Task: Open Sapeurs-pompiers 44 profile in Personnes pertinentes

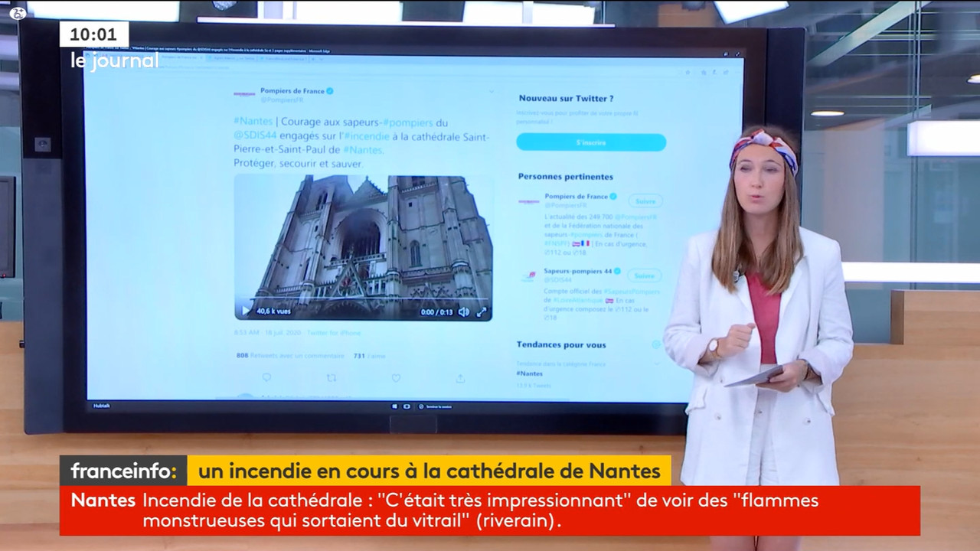Action: 578,271
